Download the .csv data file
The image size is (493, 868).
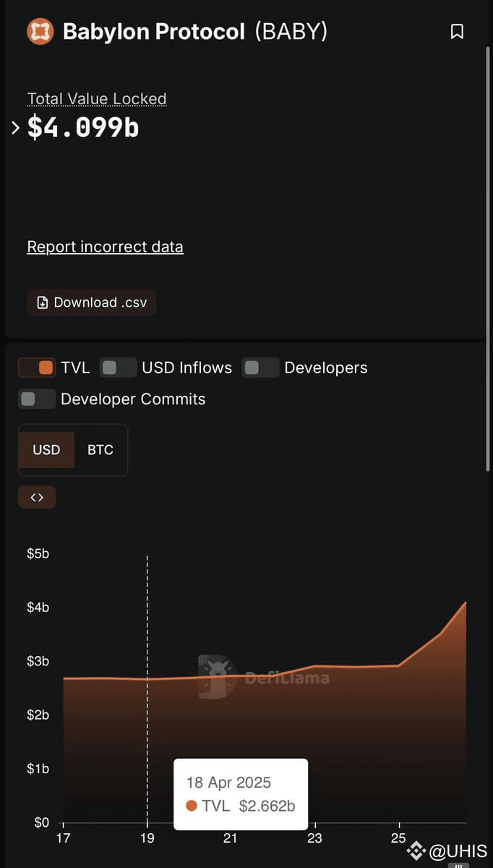click(x=92, y=302)
